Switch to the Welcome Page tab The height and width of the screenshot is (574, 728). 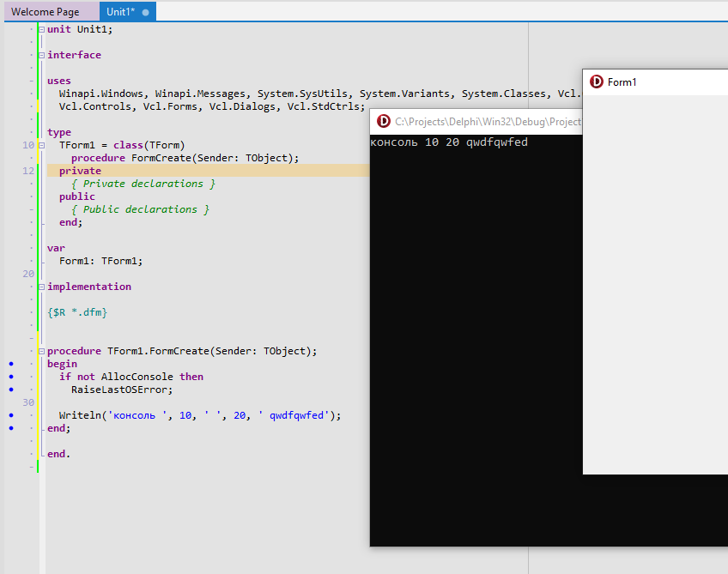coord(45,12)
